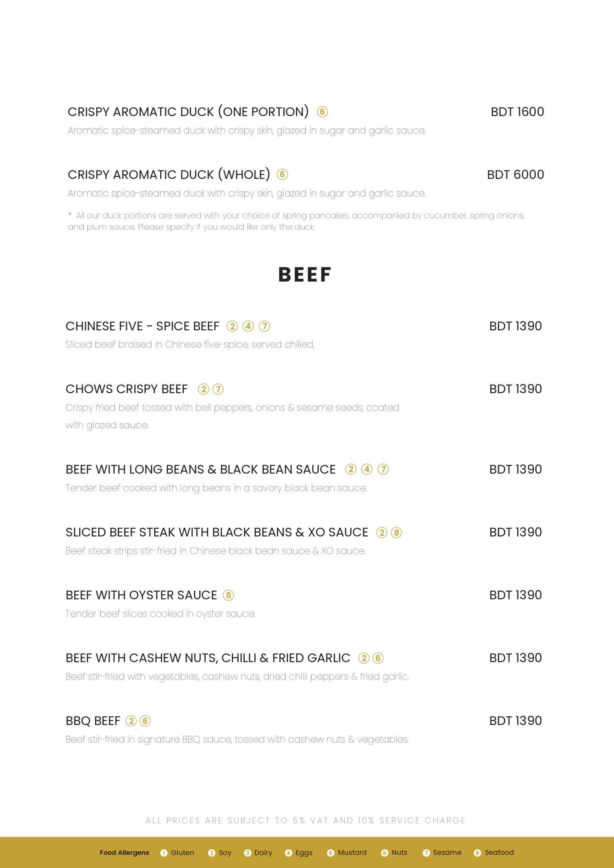
Task: Click the seafood allergen icon beside Beef with Oyster Sauce
Action: click(x=228, y=595)
